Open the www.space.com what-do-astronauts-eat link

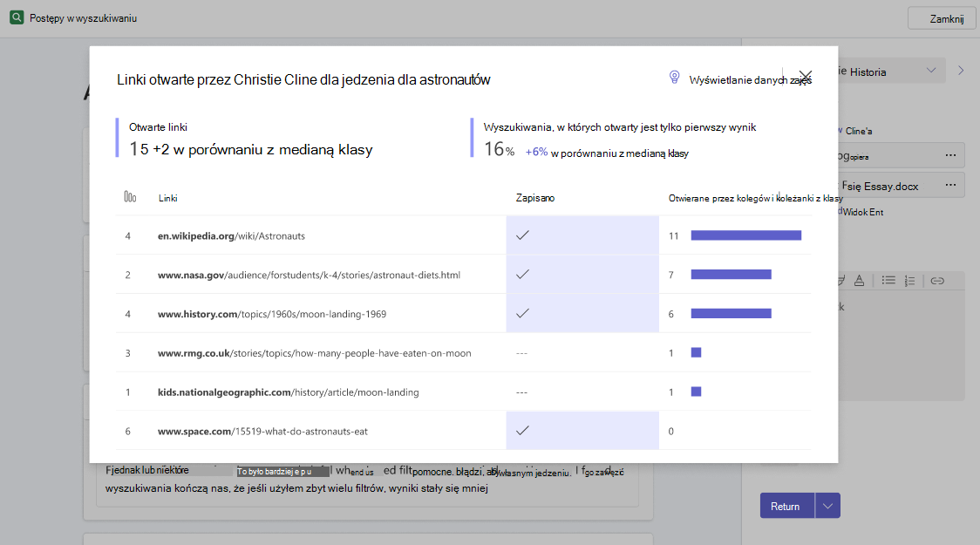(262, 432)
